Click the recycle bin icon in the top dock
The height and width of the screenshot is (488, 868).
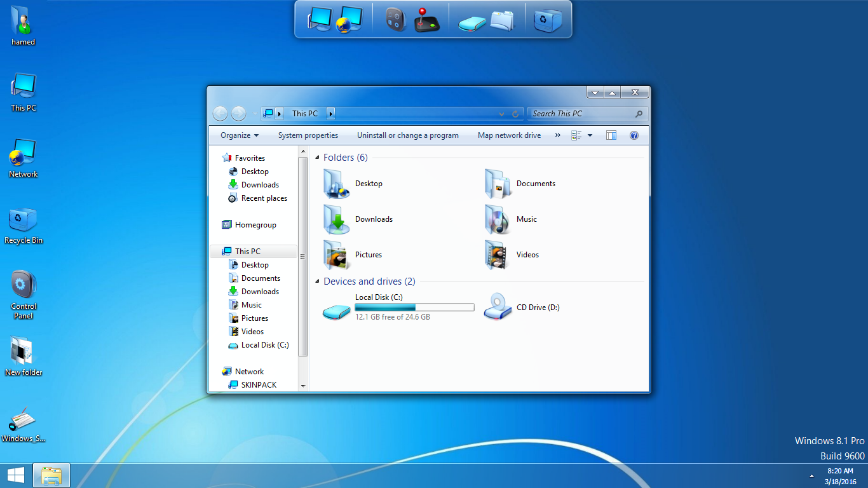(547, 20)
